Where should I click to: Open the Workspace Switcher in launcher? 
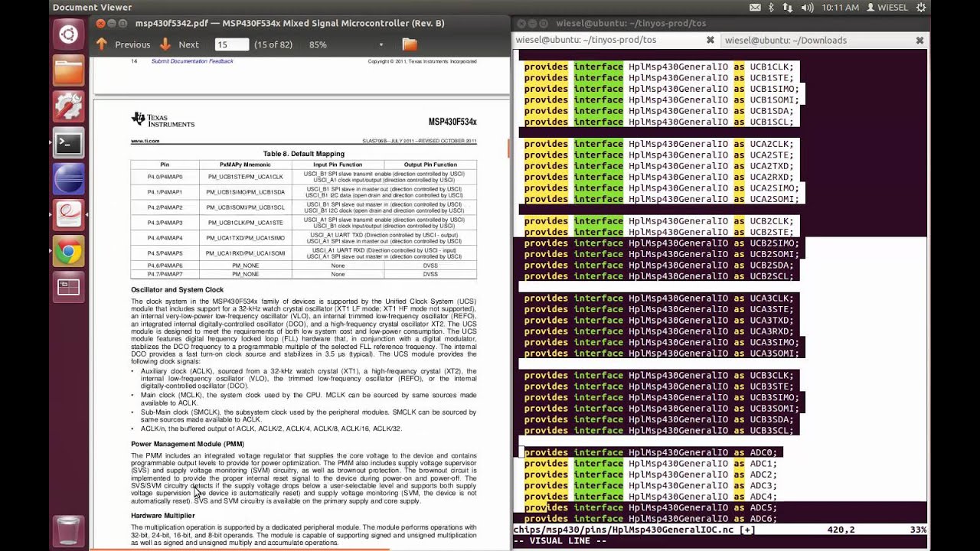68,288
